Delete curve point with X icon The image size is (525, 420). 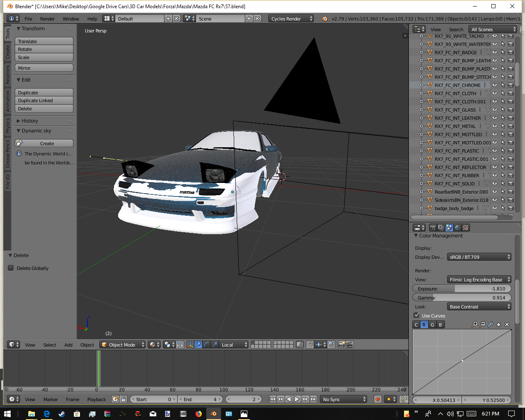(x=507, y=324)
